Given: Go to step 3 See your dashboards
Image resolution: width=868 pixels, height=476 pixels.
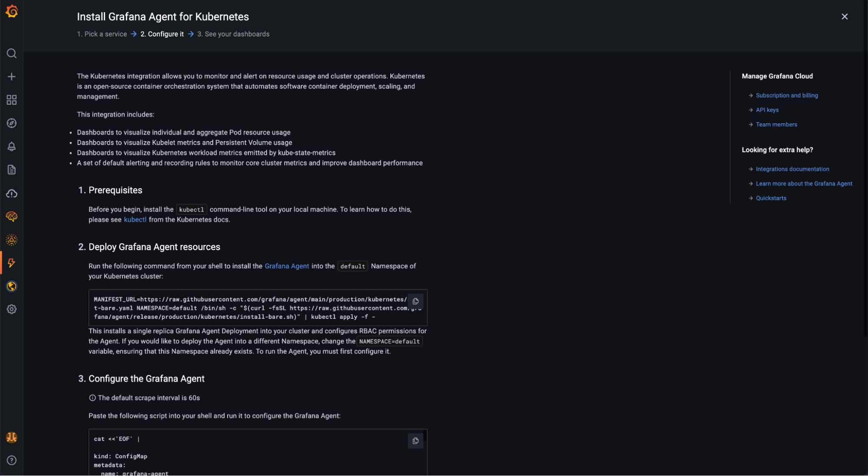Looking at the screenshot, I should pyautogui.click(x=233, y=34).
